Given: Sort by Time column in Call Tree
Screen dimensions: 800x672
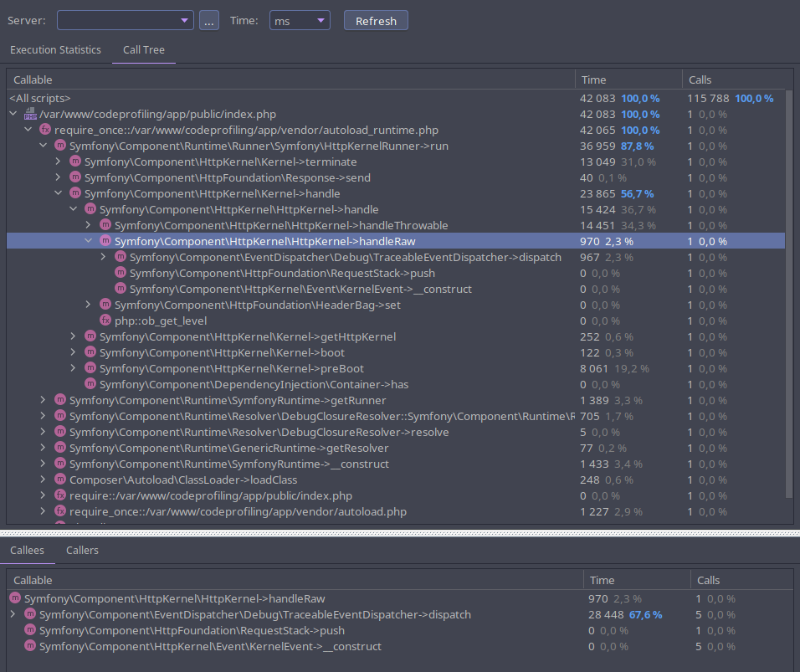Looking at the screenshot, I should (x=628, y=80).
